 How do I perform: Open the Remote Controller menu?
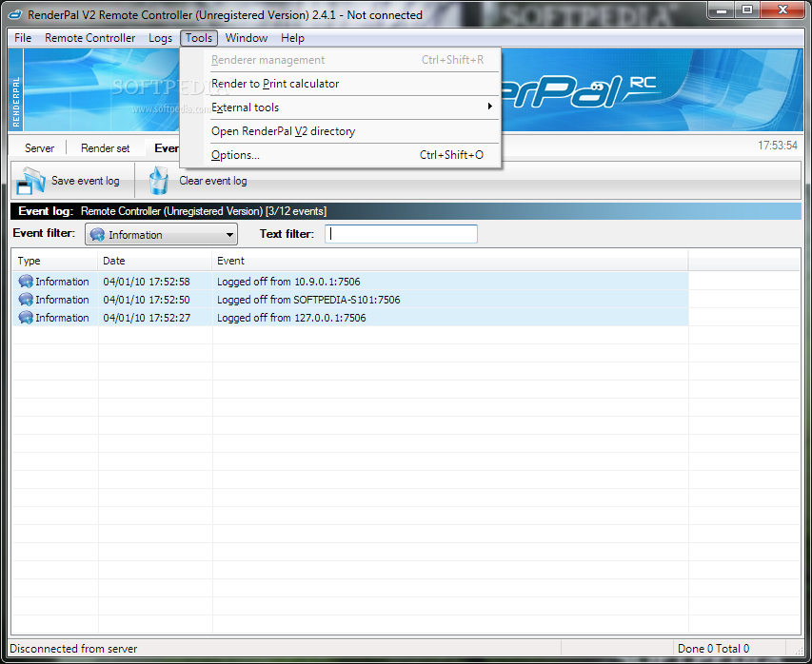pyautogui.click(x=90, y=38)
